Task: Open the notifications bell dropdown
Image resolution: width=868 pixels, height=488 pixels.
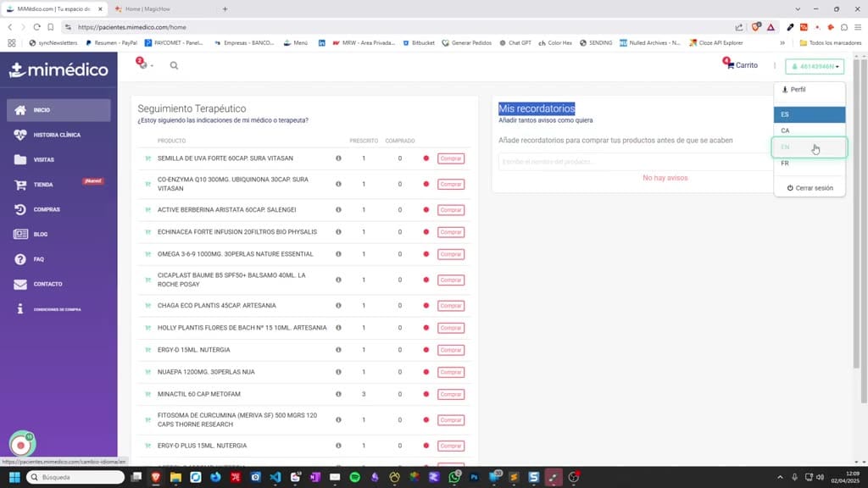Action: click(x=144, y=64)
